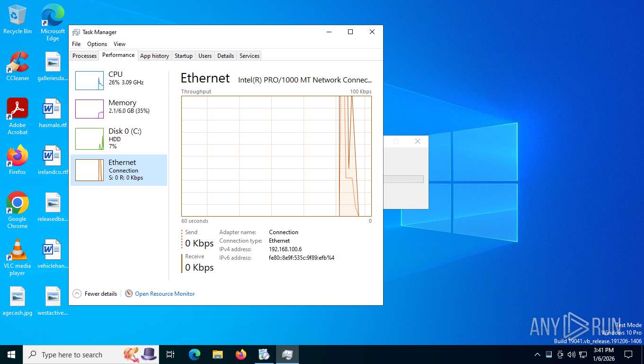Image resolution: width=644 pixels, height=364 pixels.
Task: Show hidden system tray icons
Action: coord(537,355)
